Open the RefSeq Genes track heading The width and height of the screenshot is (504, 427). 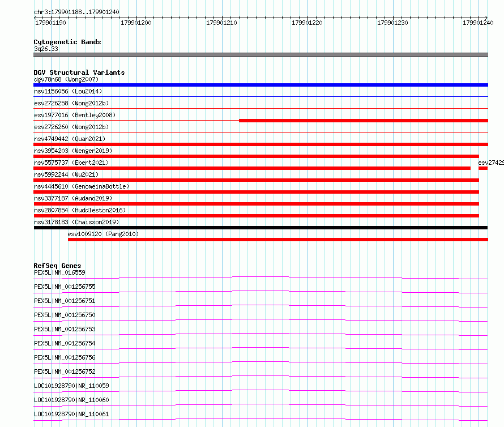coord(57,266)
